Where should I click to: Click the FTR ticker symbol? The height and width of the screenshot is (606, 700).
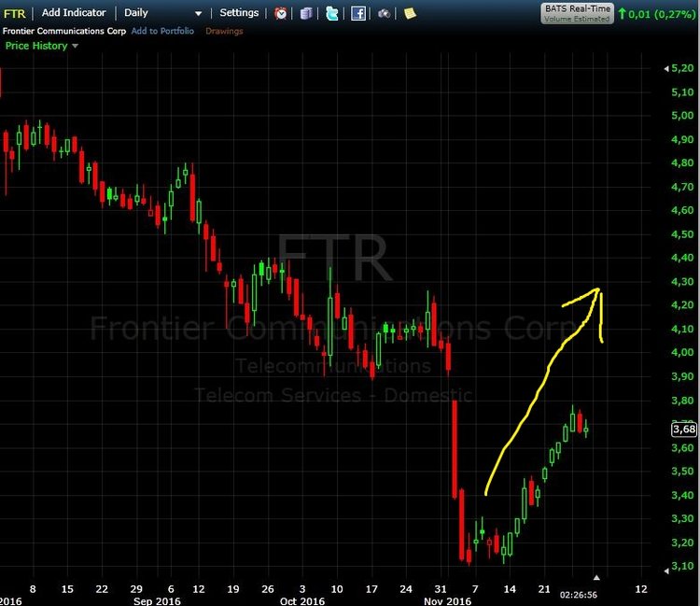tap(14, 14)
